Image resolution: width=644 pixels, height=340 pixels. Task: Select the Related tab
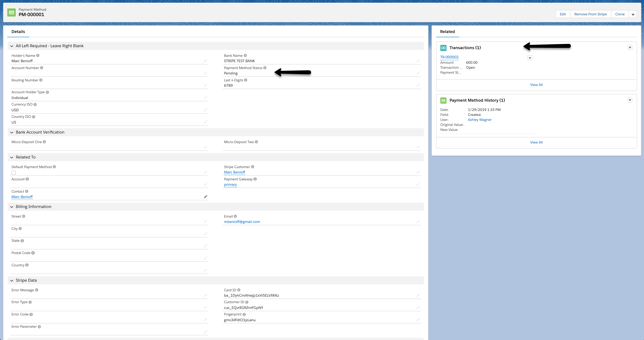point(447,31)
